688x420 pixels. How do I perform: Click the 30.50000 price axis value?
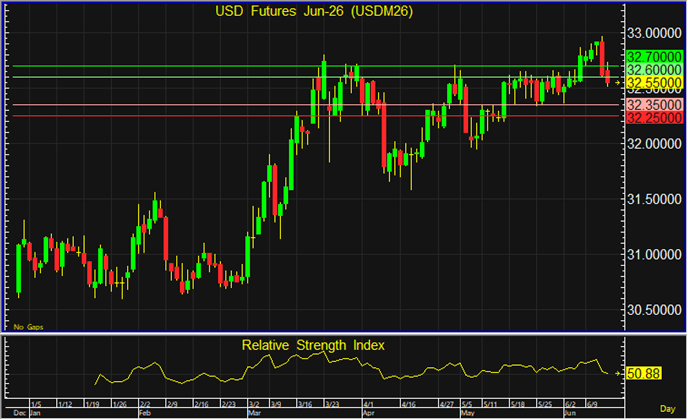point(654,310)
